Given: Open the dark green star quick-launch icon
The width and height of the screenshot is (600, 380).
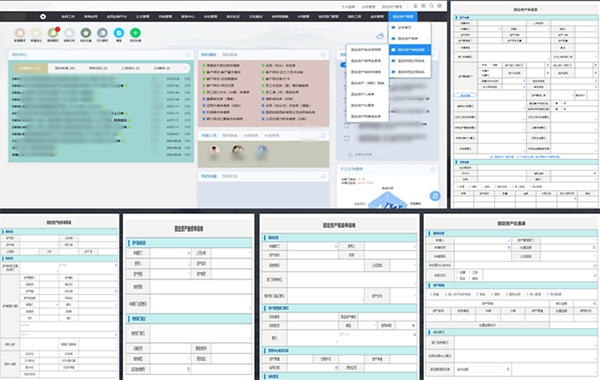Looking at the screenshot, I should tap(86, 33).
